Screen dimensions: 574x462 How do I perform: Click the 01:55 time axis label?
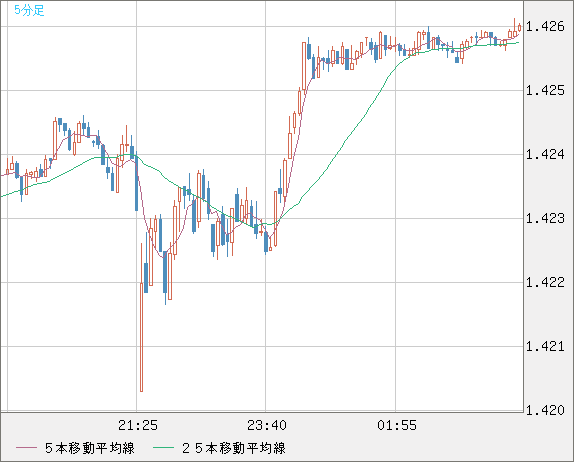(x=397, y=425)
